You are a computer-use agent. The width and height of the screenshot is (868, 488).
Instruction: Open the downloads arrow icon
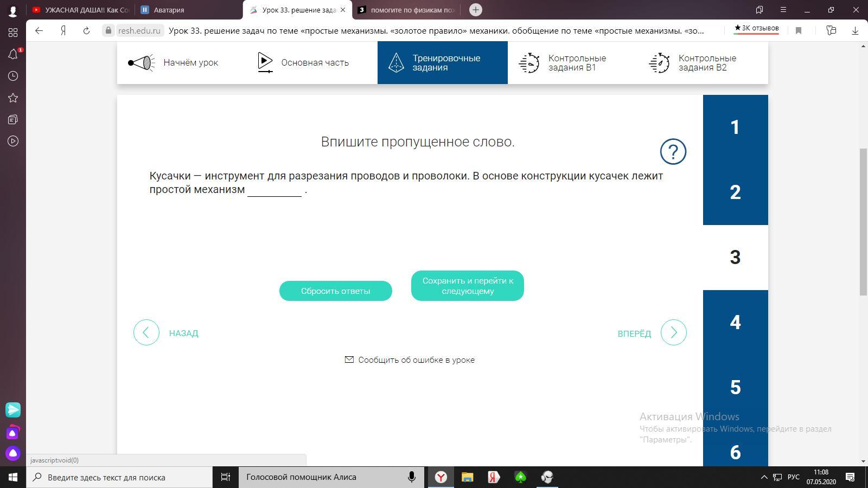tap(855, 31)
